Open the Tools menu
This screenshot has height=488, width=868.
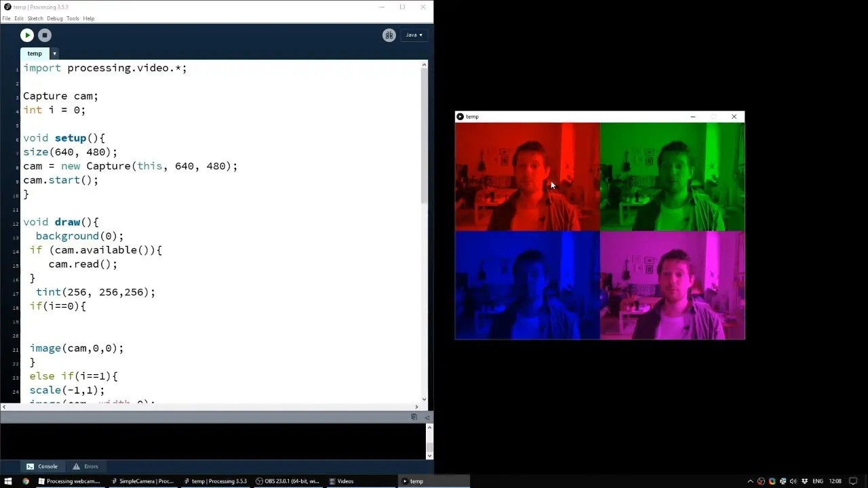pos(73,18)
